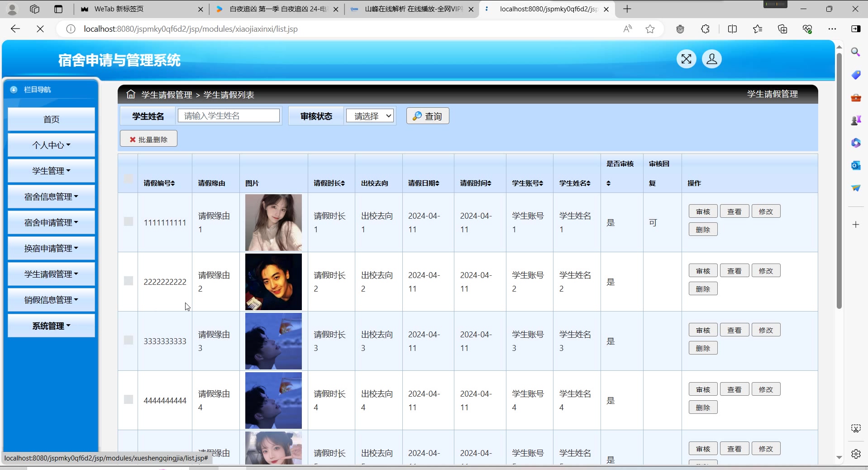Click 修改 button for row 3333333333

(x=766, y=330)
